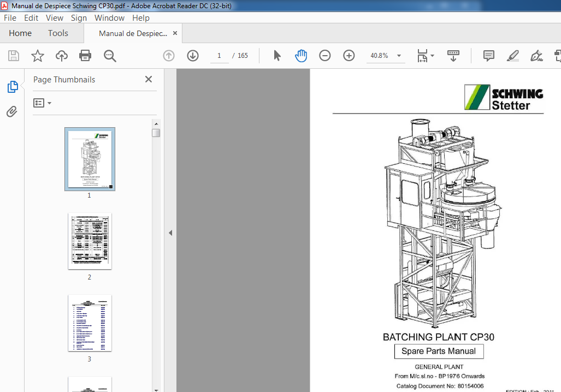
Task: Click the 'GENERAL PLANT' text
Action: [x=439, y=366]
